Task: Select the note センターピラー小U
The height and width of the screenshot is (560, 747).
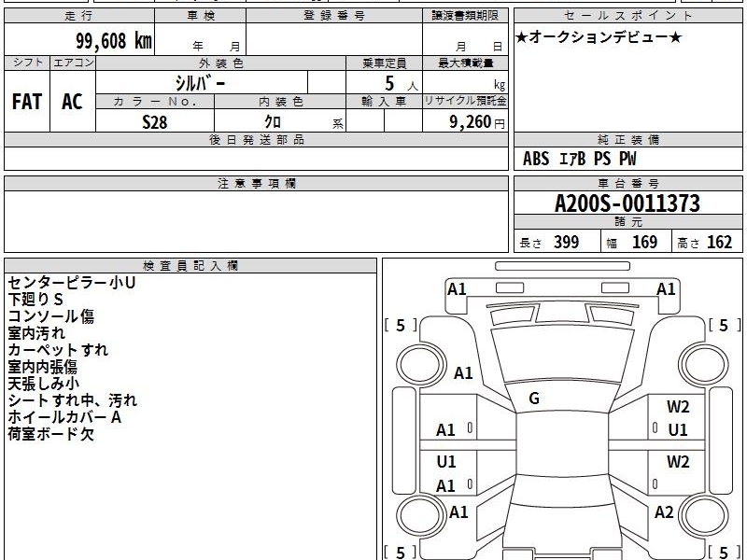Action: 72,283
